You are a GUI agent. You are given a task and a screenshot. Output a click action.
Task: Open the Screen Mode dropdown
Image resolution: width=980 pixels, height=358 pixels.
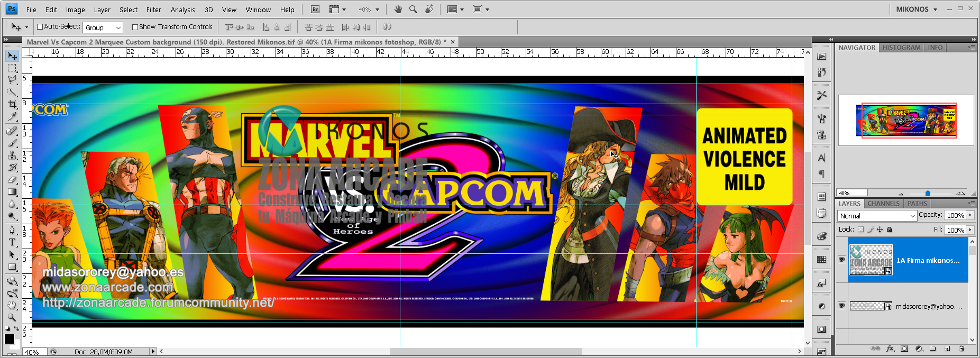pos(481,10)
